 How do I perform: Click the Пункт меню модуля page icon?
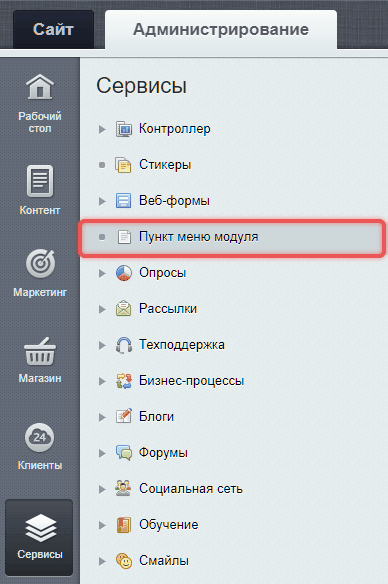click(124, 237)
